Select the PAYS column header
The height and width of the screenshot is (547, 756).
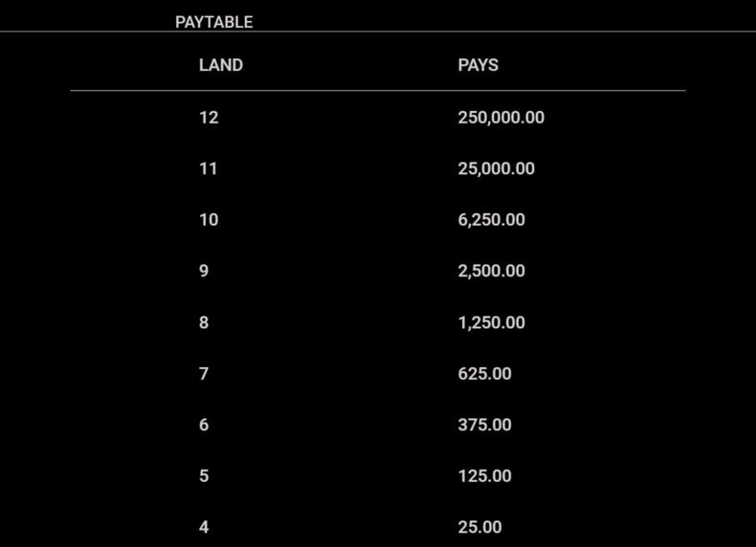[478, 65]
